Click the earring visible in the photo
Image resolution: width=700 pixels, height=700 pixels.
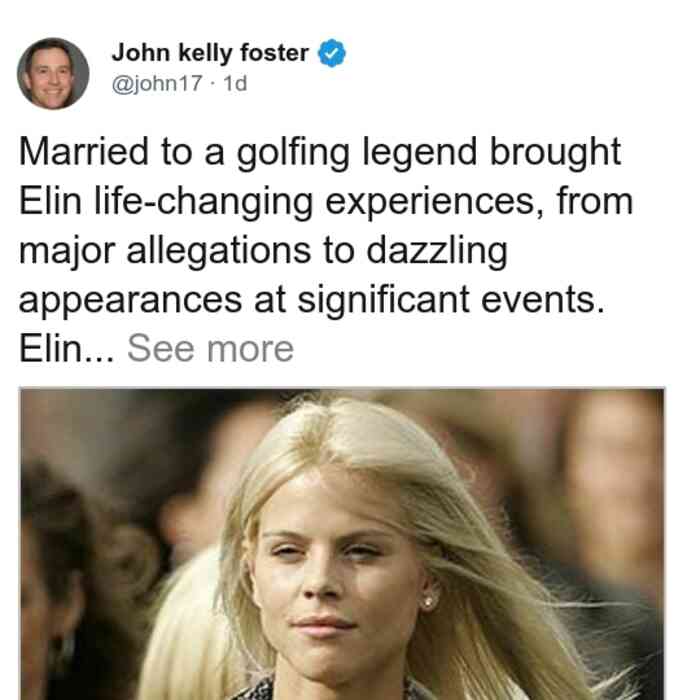click(x=428, y=603)
